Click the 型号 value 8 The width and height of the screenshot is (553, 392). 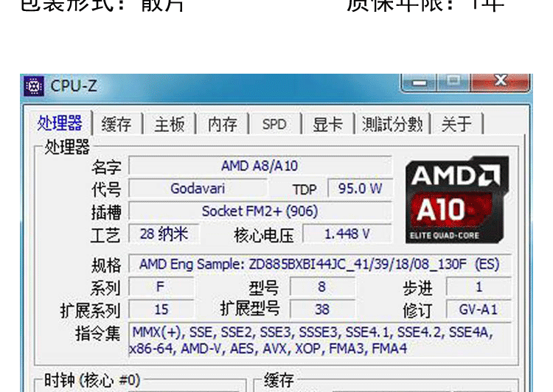click(322, 287)
